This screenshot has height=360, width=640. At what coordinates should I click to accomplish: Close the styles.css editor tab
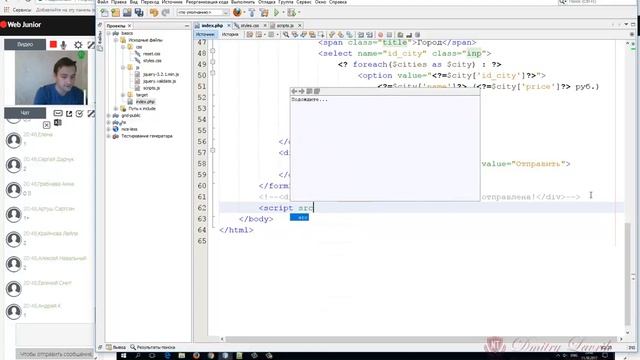[264, 25]
